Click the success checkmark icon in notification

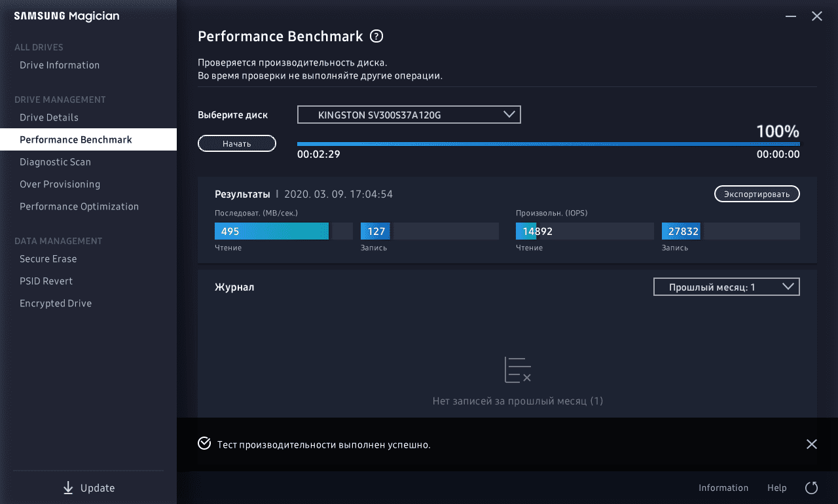click(204, 444)
